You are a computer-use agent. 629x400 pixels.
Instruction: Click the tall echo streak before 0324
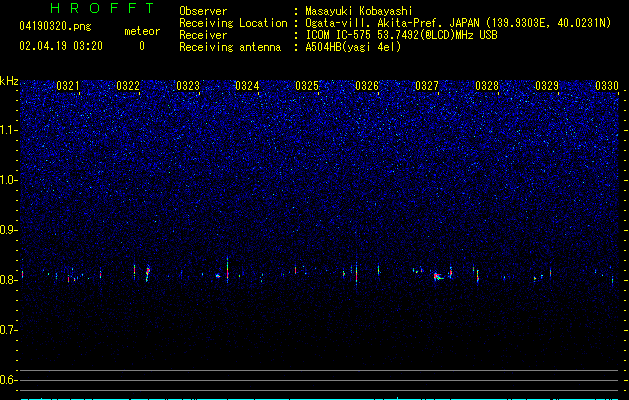(x=227, y=270)
